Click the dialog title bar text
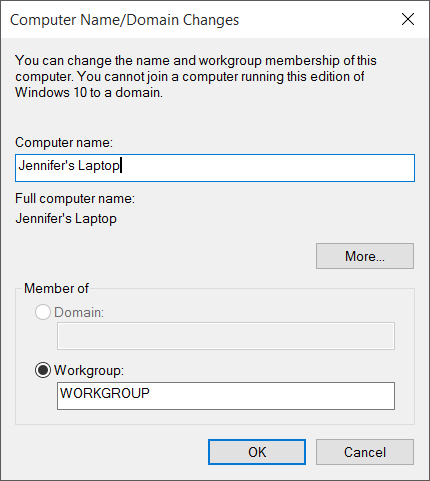This screenshot has width=430, height=481. 125,20
